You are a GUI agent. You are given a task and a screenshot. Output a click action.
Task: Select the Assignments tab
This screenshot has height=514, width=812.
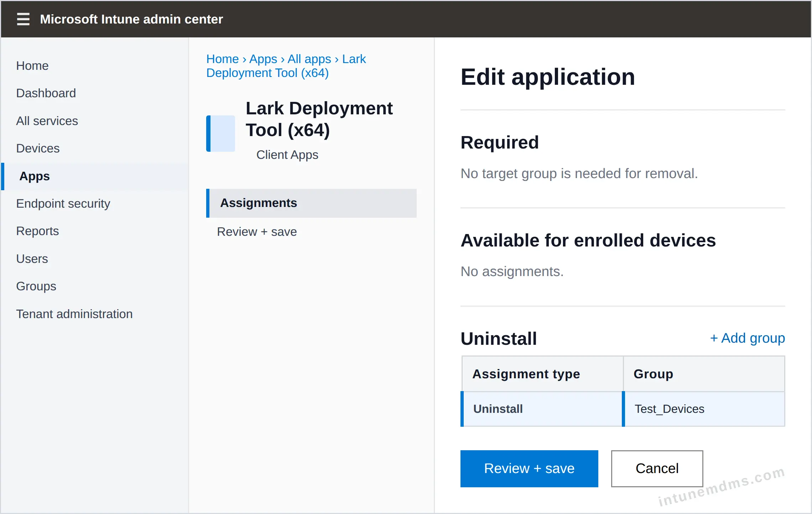(x=311, y=203)
